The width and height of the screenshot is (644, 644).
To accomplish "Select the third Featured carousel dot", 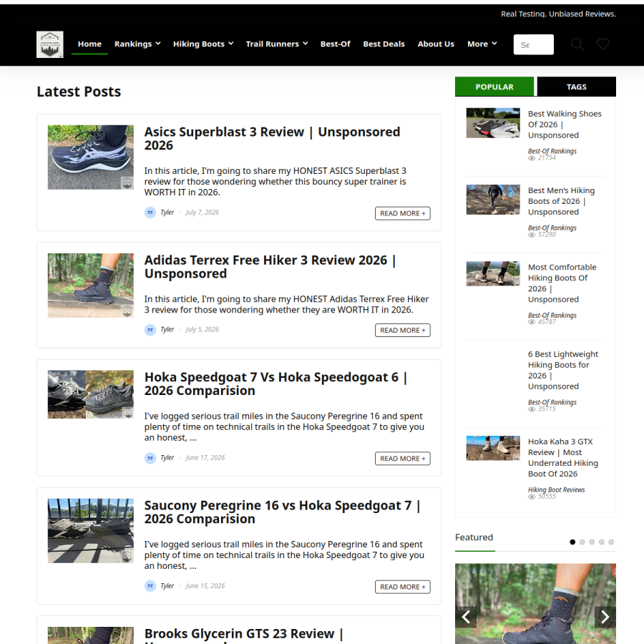I will (x=592, y=542).
